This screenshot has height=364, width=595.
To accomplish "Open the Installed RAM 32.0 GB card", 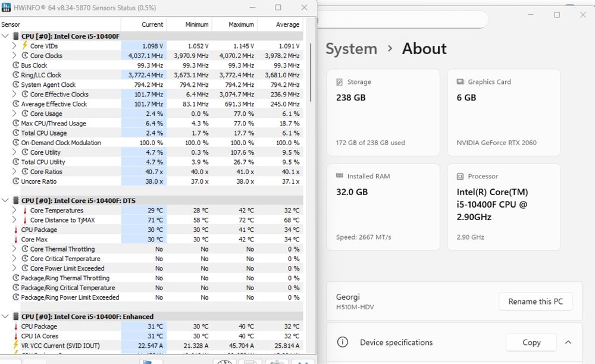I will coord(383,207).
